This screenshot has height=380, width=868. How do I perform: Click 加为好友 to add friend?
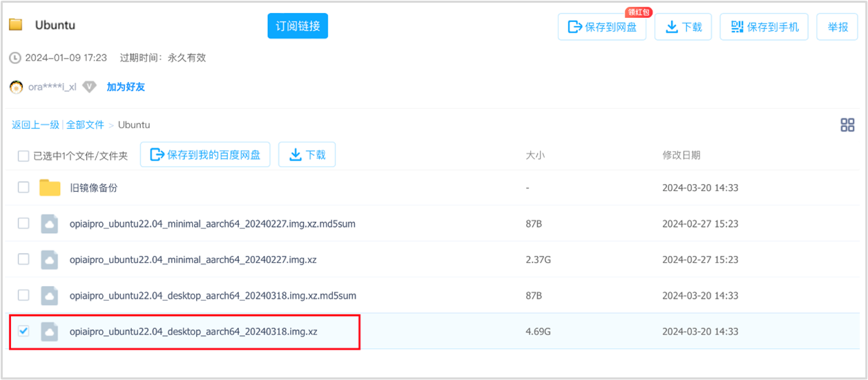tap(126, 87)
